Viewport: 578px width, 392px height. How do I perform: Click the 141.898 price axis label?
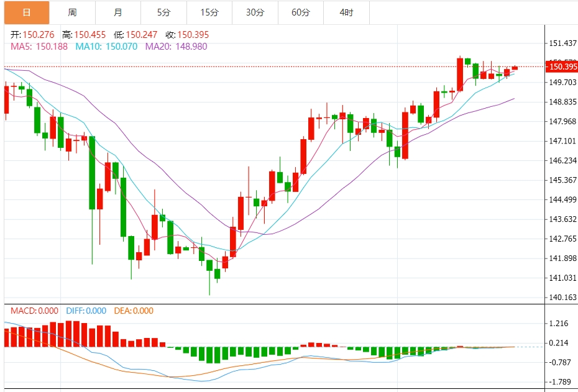click(562, 258)
